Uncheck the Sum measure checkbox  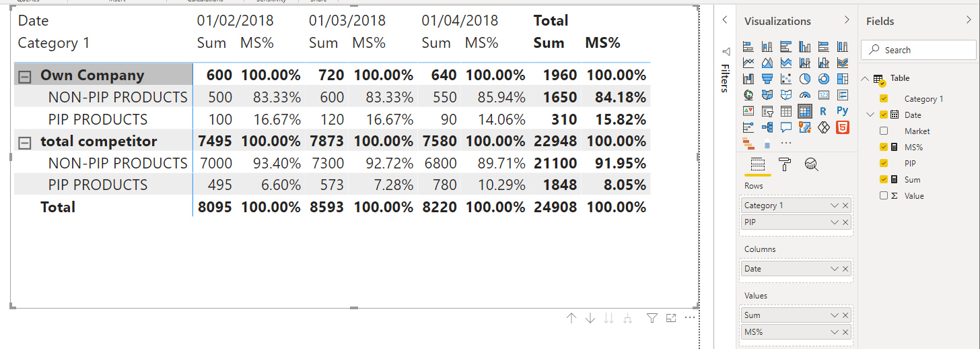tap(884, 179)
